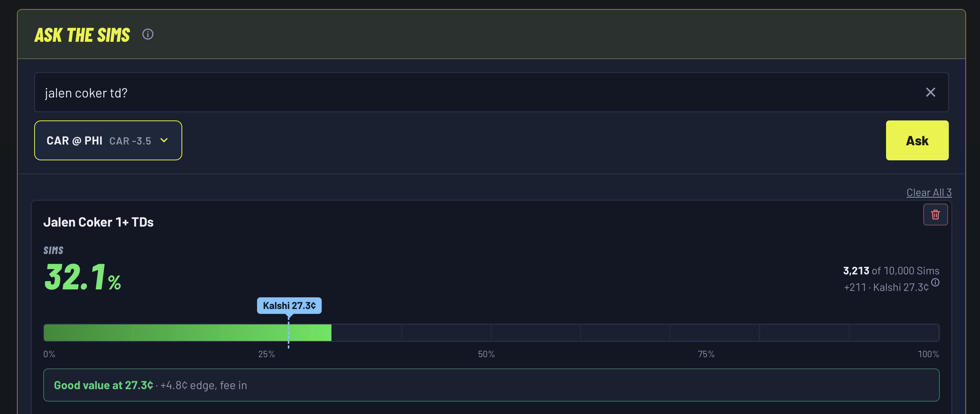Click the Clear All 3 link
This screenshot has width=980, height=414.
tap(929, 192)
